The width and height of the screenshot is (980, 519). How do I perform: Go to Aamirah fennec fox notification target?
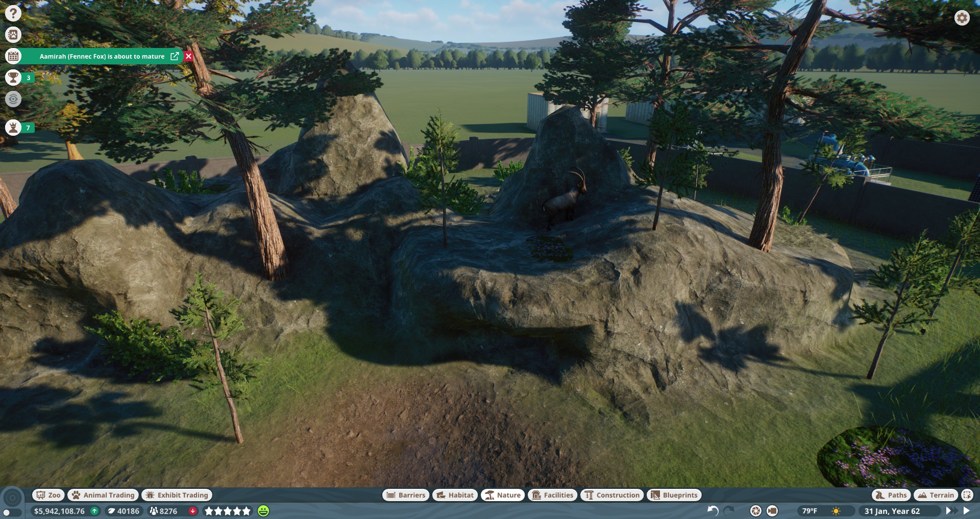175,56
